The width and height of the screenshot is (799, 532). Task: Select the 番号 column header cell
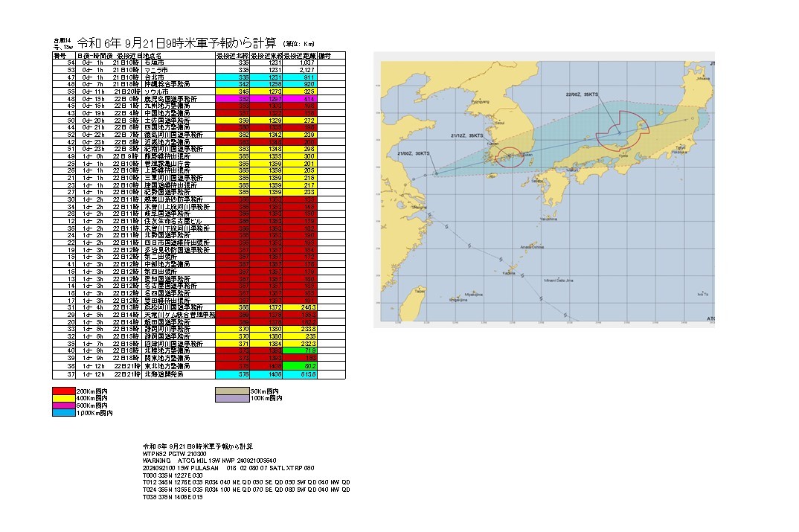[x=60, y=56]
